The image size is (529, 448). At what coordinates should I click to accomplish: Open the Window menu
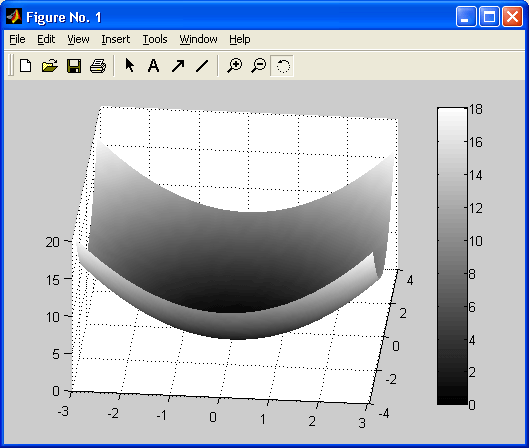tap(198, 39)
